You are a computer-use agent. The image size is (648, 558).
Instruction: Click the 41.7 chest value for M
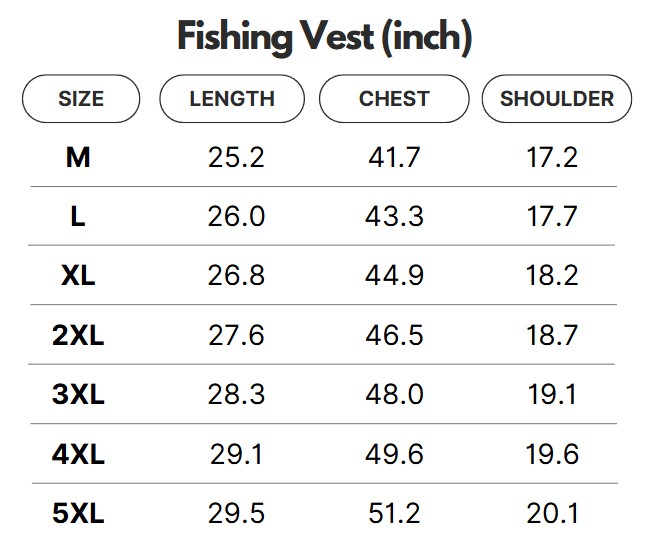pyautogui.click(x=394, y=157)
